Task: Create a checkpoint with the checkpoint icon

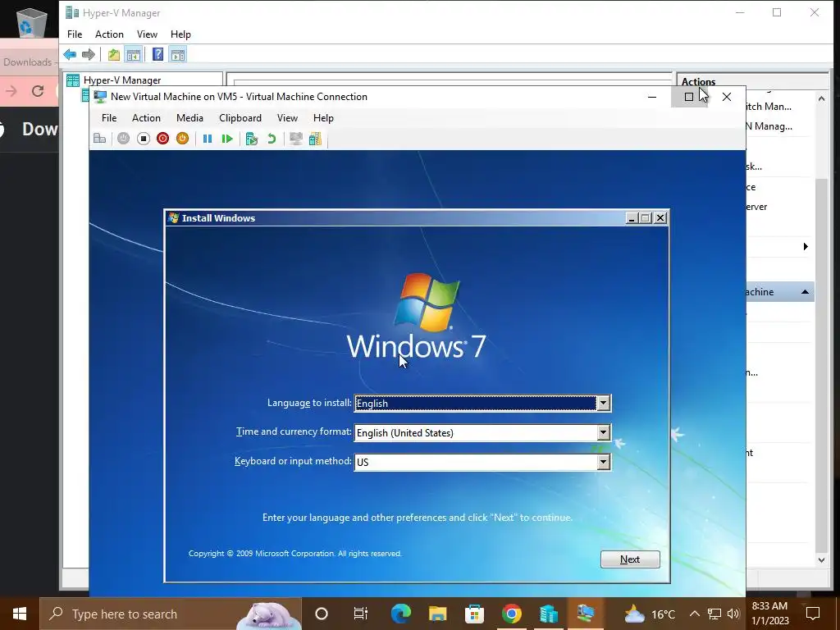Action: [252, 139]
